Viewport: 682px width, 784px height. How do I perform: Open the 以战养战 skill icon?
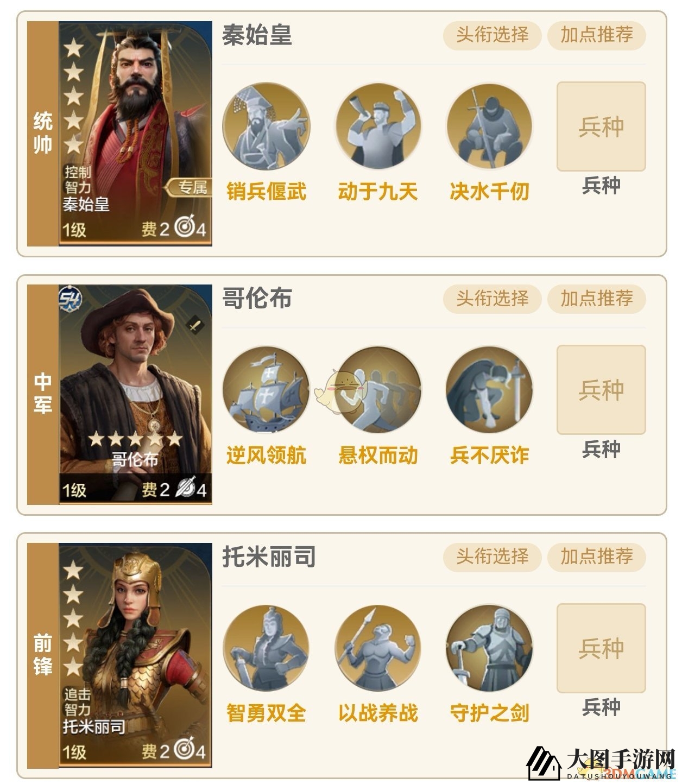pos(378,648)
